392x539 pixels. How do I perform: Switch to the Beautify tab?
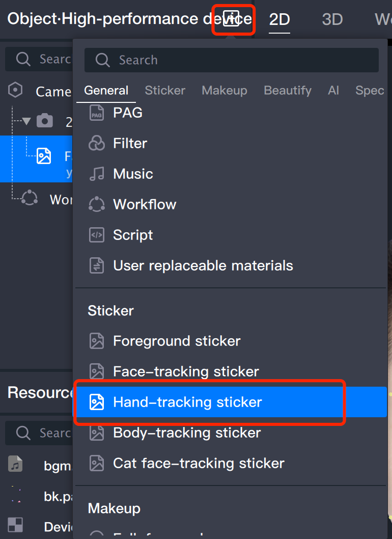coord(287,91)
